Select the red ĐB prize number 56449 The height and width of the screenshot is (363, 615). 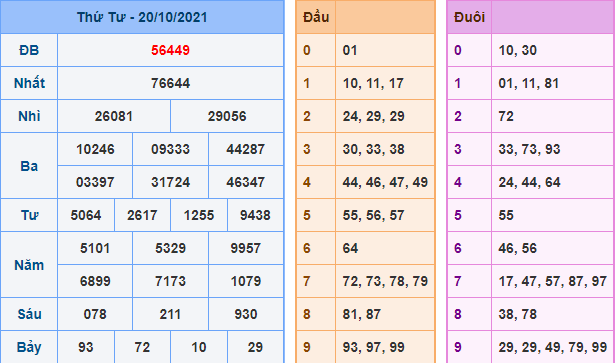click(x=170, y=50)
